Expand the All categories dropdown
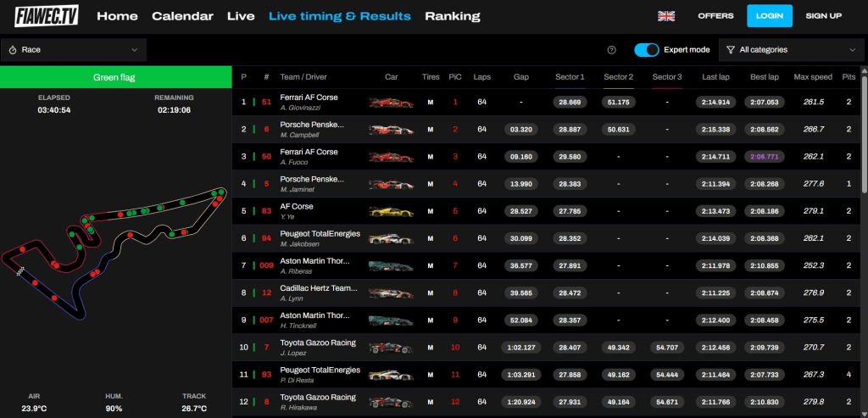Image resolution: width=868 pixels, height=418 pixels. (x=791, y=50)
